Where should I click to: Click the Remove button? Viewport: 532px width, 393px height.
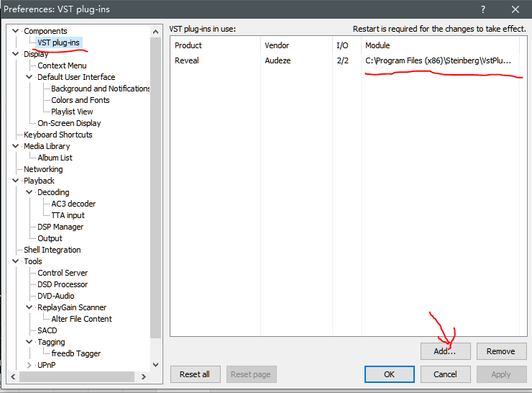[500, 351]
